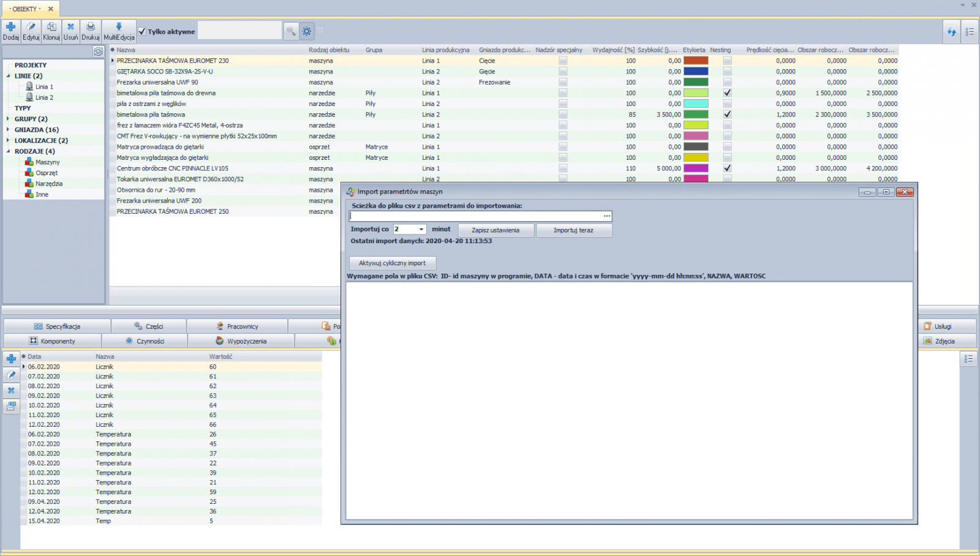Click the Dodaj (add) toolbar button
Screen dimensions: 980x556
(10, 31)
